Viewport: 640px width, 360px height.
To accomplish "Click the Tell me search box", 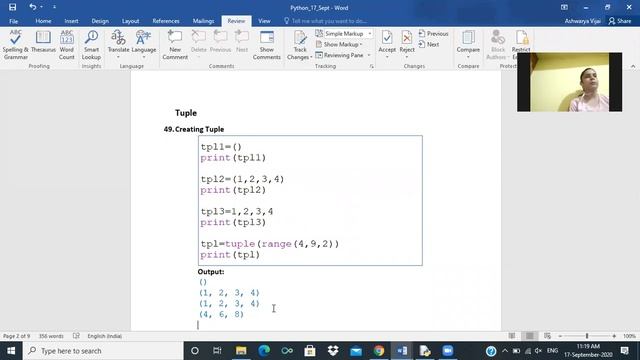I will (x=327, y=21).
